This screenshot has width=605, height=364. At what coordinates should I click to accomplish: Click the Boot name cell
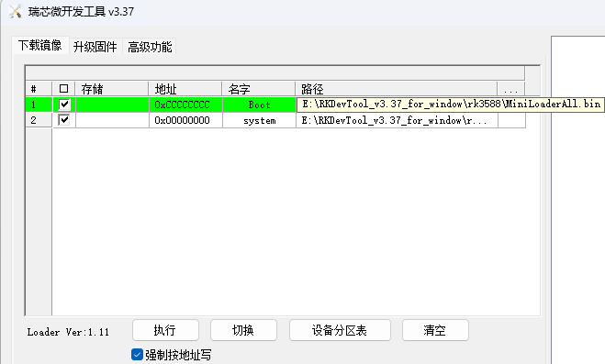259,105
